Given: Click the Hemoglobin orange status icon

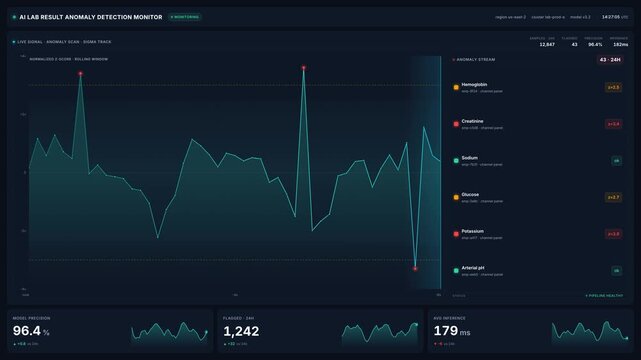Looking at the screenshot, I should coord(456,87).
